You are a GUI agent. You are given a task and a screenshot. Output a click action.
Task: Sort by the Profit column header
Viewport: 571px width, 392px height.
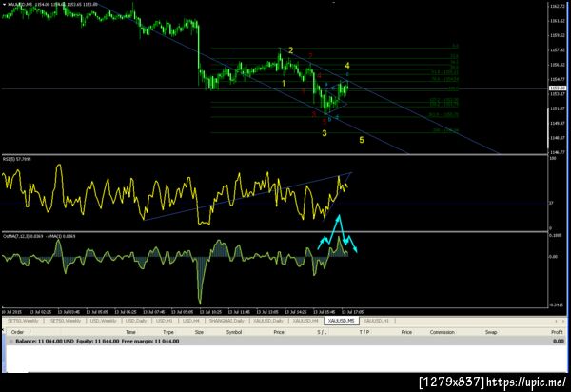coord(557,332)
